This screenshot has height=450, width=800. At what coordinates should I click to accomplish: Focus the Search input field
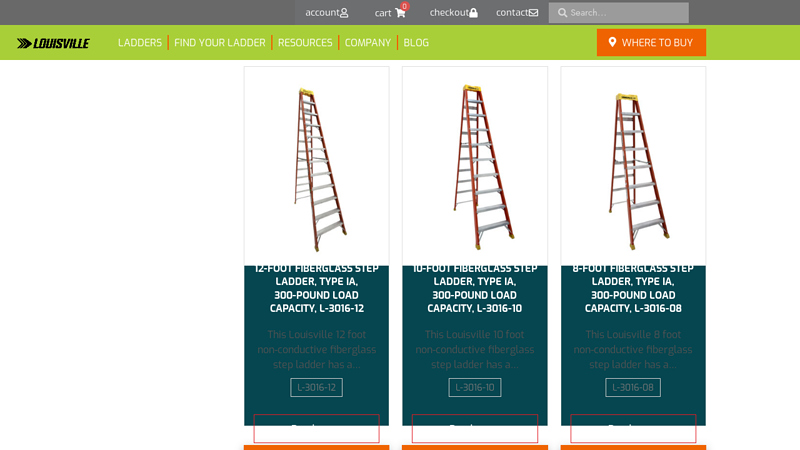tap(618, 13)
